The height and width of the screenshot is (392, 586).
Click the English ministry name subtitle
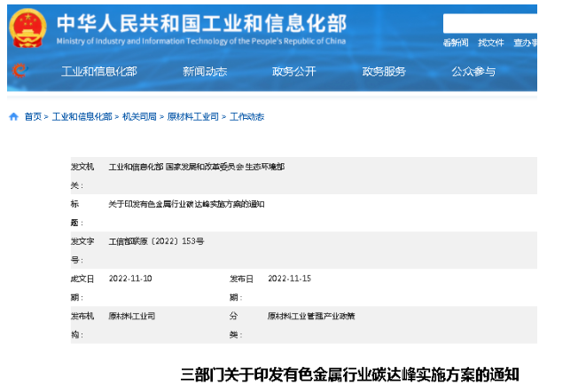point(201,41)
